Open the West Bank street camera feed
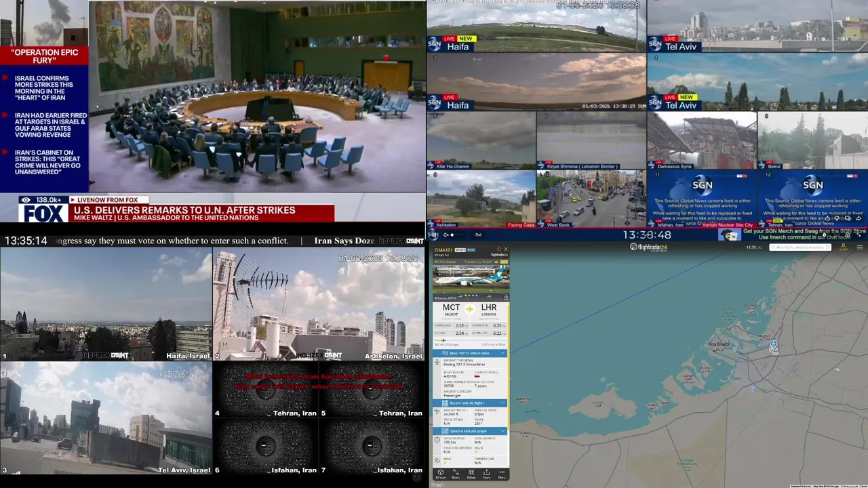The image size is (868, 488). click(x=591, y=199)
